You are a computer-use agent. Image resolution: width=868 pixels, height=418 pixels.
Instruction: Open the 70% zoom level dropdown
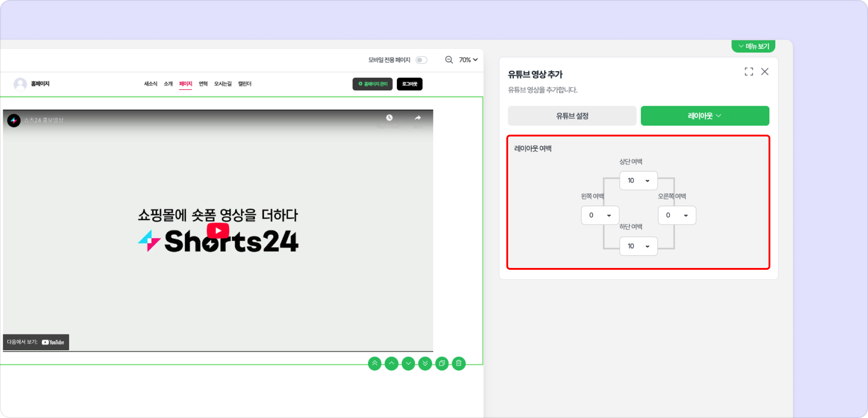point(468,60)
